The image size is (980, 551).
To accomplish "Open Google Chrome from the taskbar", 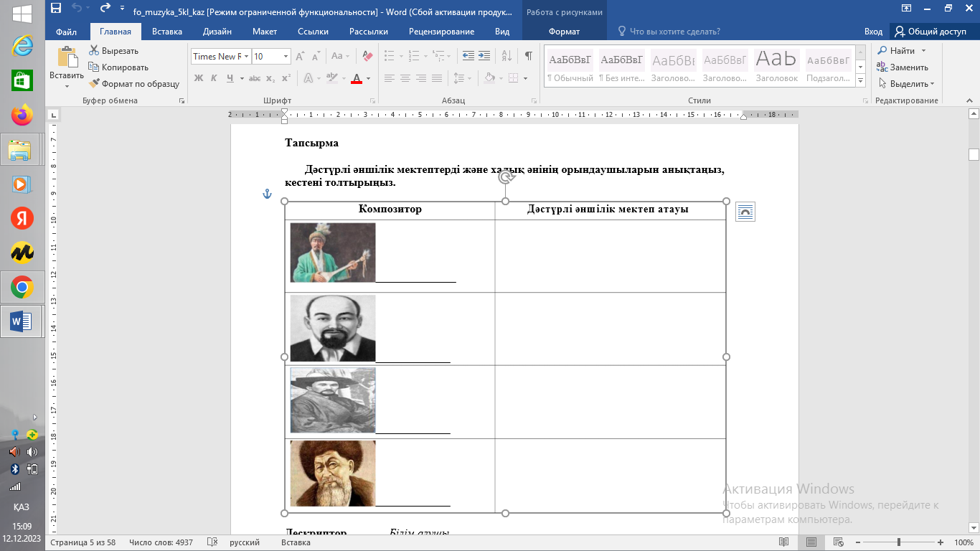I will tap(22, 288).
